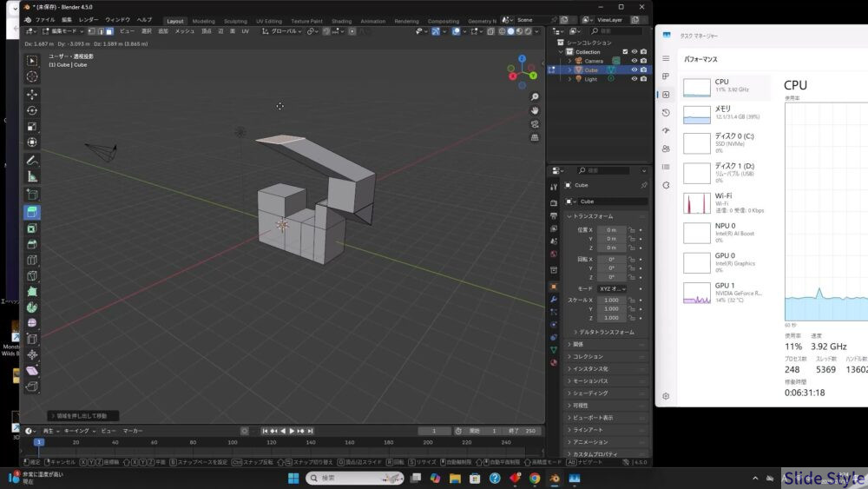Image resolution: width=868 pixels, height=489 pixels.
Task: Select the Rip Region tool
Action: [32, 387]
